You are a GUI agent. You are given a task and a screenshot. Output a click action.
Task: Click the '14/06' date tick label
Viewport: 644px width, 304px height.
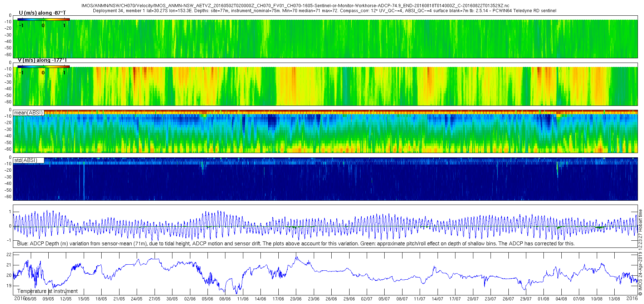pos(260,299)
